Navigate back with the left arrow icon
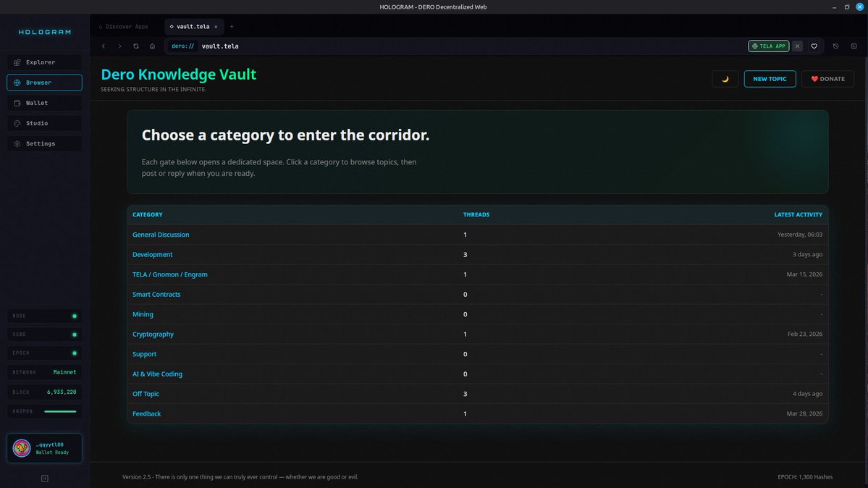The height and width of the screenshot is (488, 868). pyautogui.click(x=103, y=46)
